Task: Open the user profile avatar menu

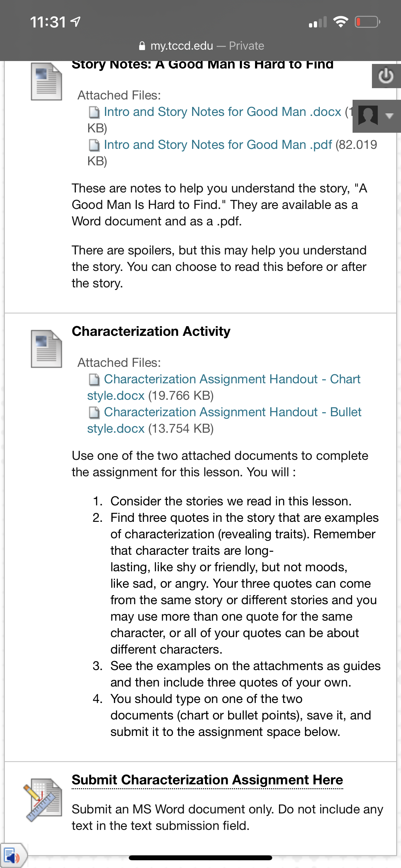Action: coord(368,116)
